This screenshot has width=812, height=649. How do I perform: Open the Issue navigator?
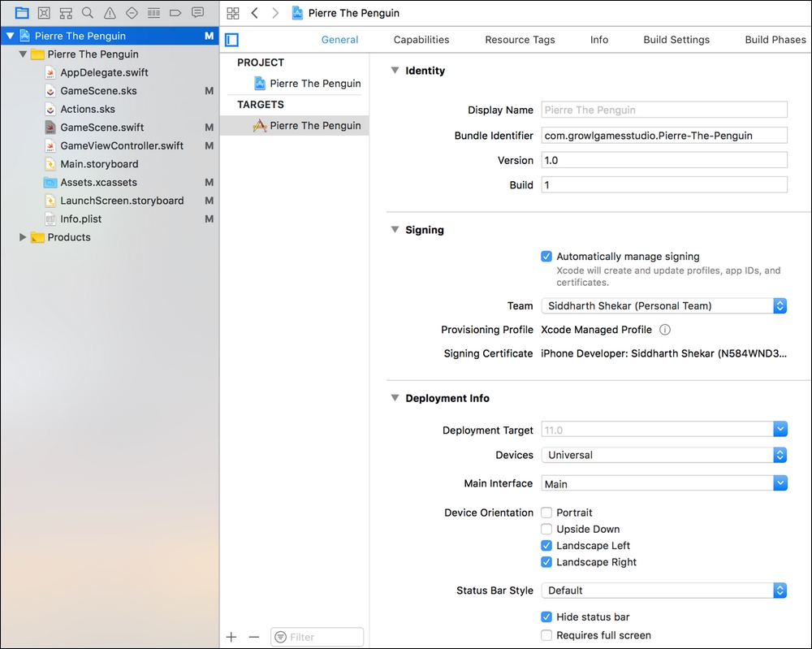point(109,13)
